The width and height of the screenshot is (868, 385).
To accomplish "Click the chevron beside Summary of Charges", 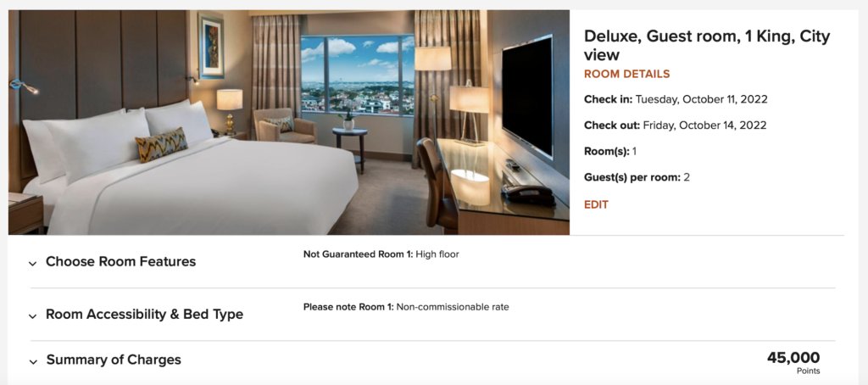I will click(33, 362).
